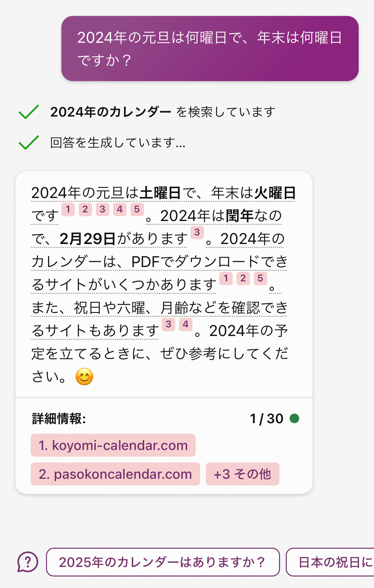374x588 pixels.
Task: Open the koyomi-calendar.com source link
Action: click(x=113, y=445)
